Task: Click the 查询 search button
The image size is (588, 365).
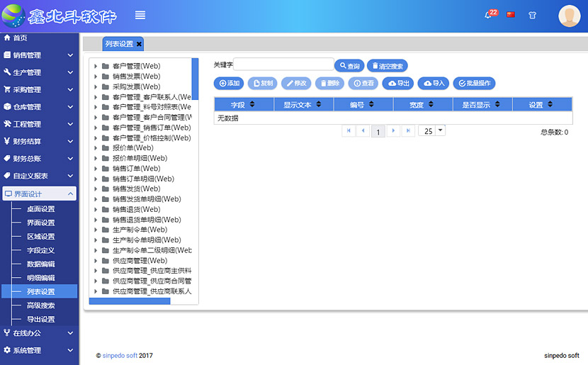Action: tap(349, 66)
